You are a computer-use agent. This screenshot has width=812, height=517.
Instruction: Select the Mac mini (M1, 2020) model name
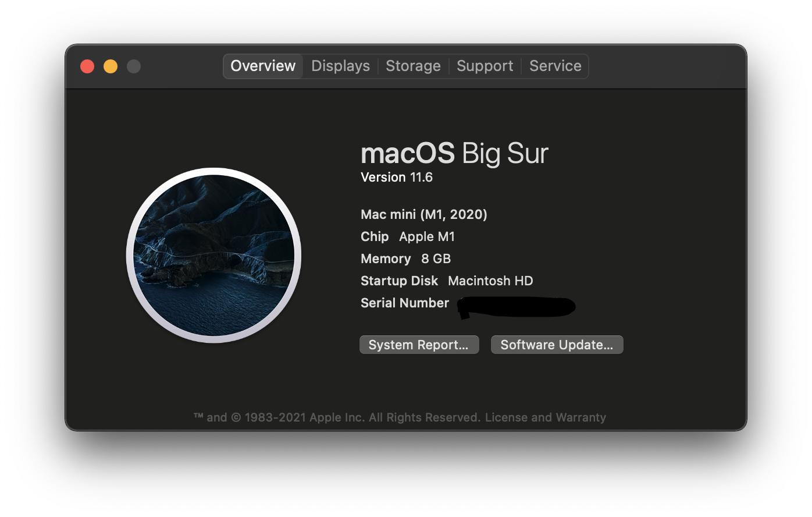(x=423, y=214)
